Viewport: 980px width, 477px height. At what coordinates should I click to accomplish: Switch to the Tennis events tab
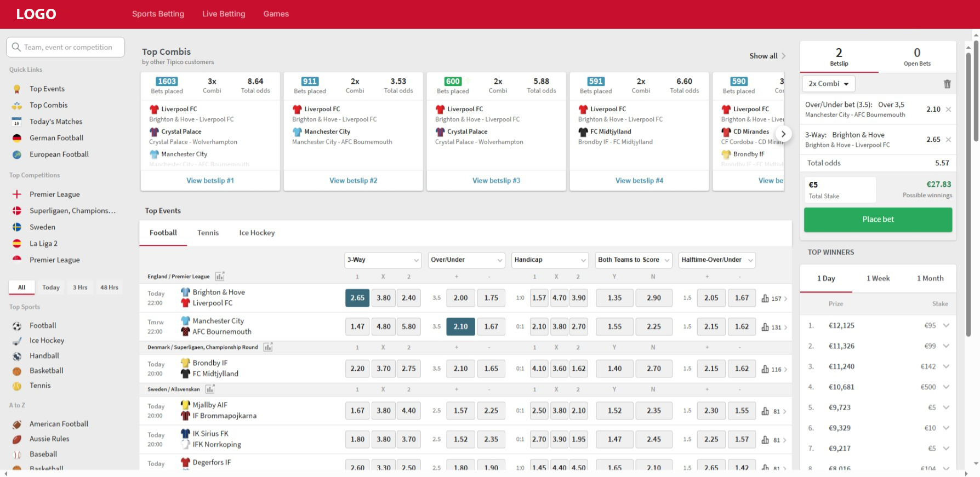208,233
